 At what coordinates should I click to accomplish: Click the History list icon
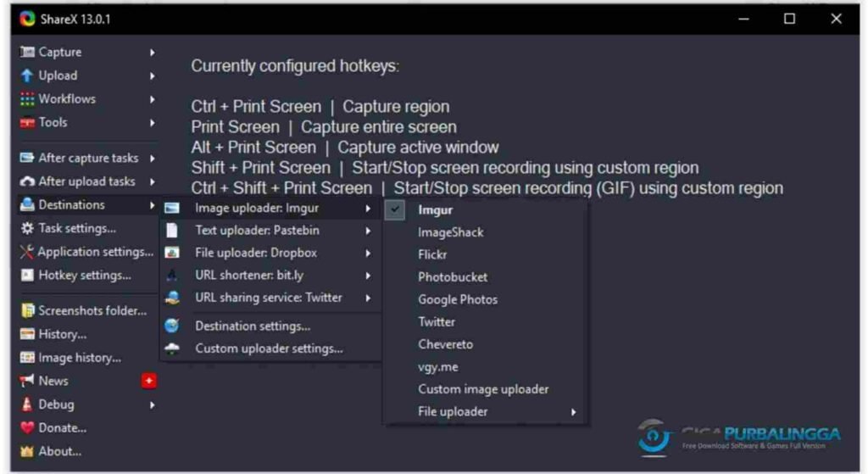coord(26,334)
